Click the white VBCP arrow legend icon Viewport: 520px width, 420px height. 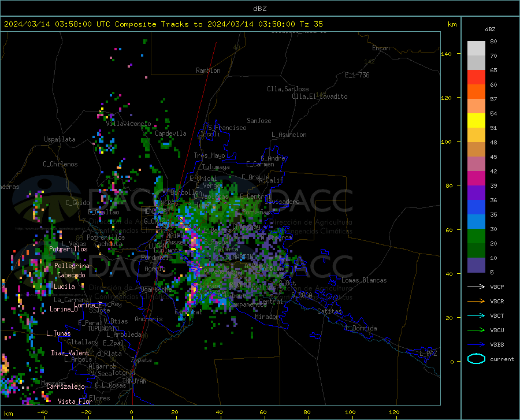pyautogui.click(x=476, y=287)
